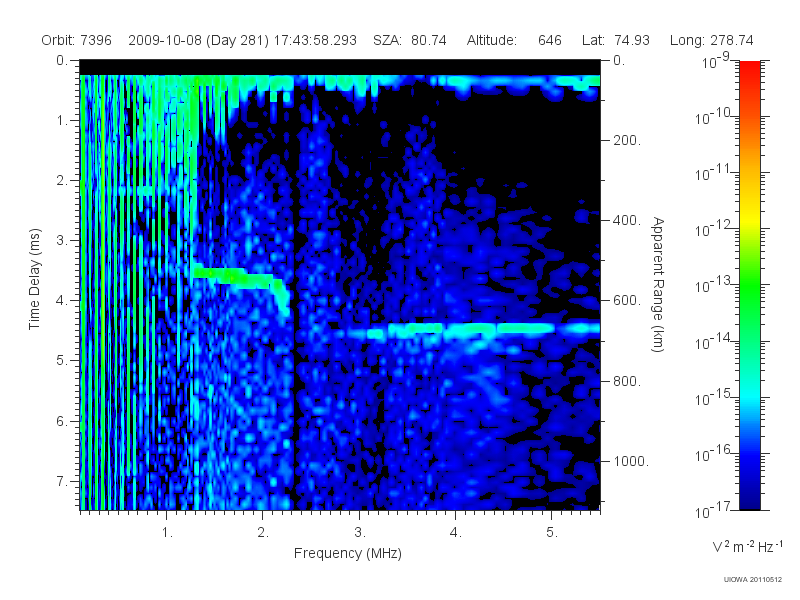Click the dark blue bottom of color bar
This screenshot has width=800, height=600.
(749, 503)
